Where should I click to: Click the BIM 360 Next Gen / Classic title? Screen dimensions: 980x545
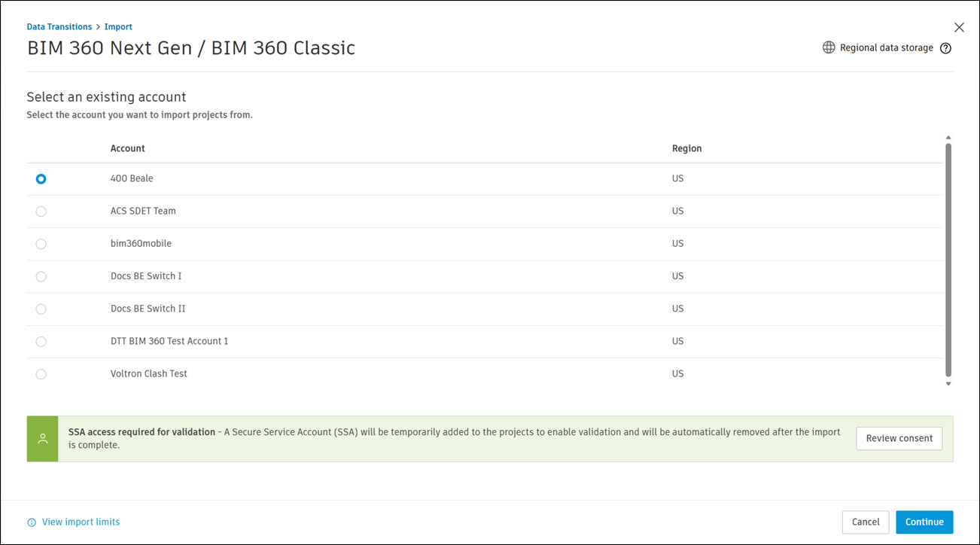[x=191, y=48]
